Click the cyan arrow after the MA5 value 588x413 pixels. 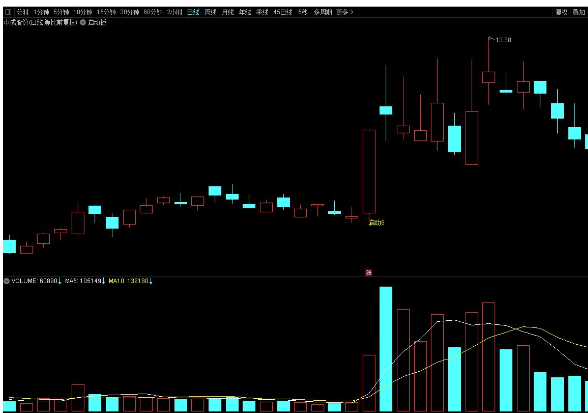[104, 281]
